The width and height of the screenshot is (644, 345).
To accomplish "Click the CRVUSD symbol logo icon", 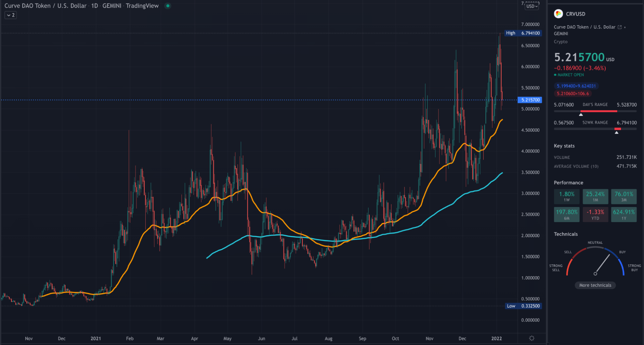I will point(558,14).
